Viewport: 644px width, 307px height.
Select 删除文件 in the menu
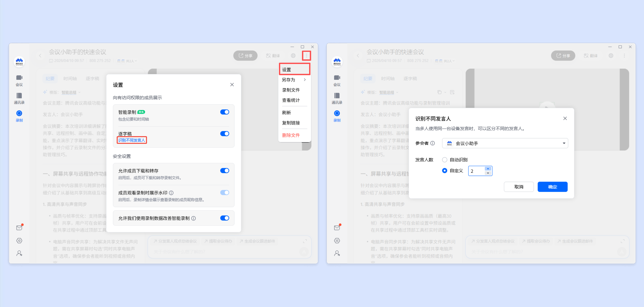(291, 135)
